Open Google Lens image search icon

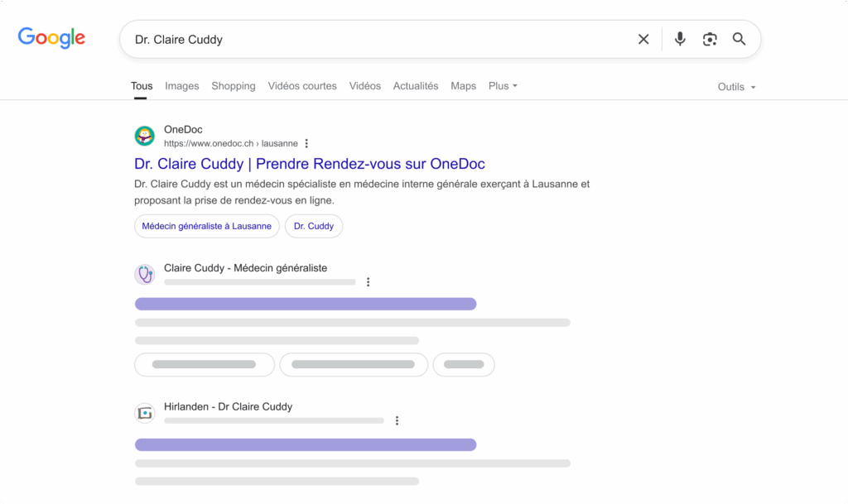(x=710, y=39)
